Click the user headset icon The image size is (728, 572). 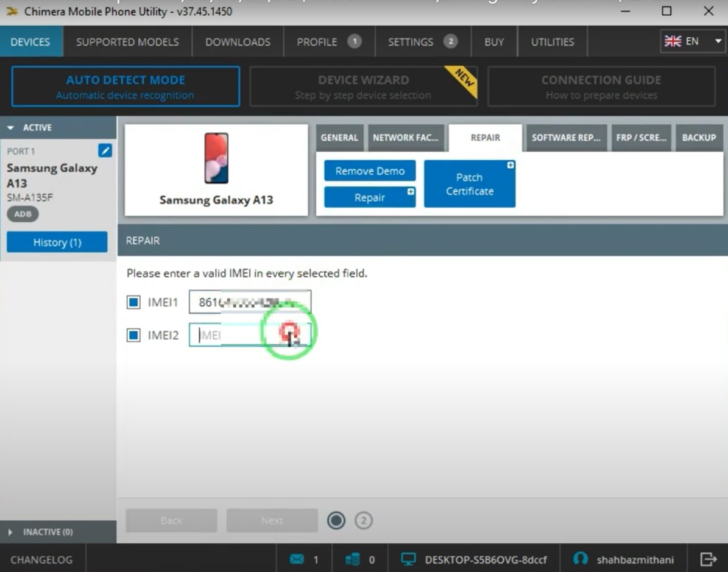point(581,559)
